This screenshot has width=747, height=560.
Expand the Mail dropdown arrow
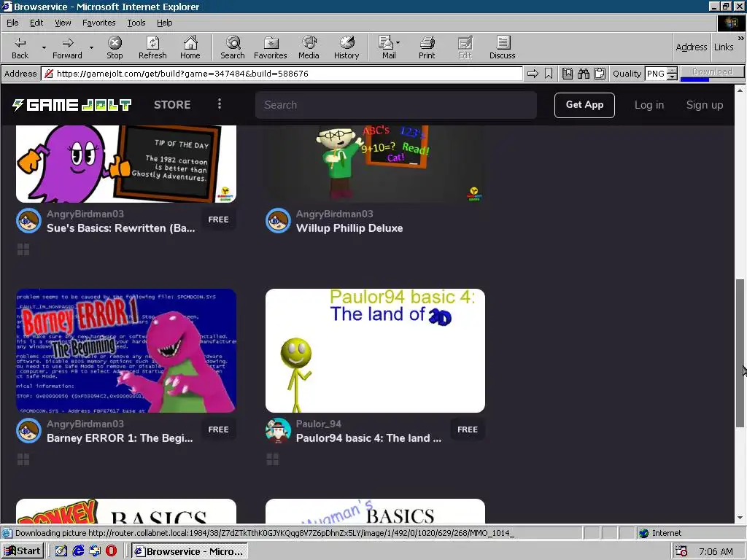point(398,43)
